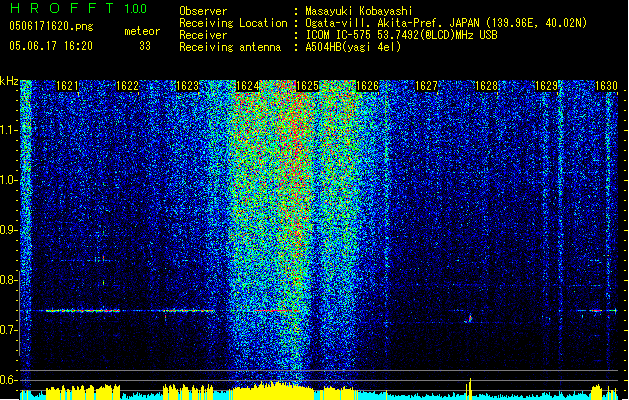Click the A504HB(yagi 4el) antenna text
Image resolution: width=629 pixels, height=400 pixels.
(353, 47)
